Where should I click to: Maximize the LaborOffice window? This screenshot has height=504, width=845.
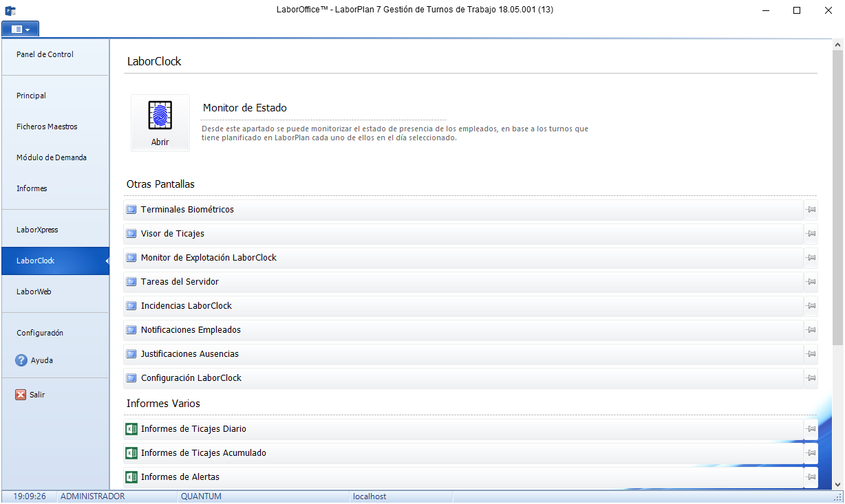797,10
